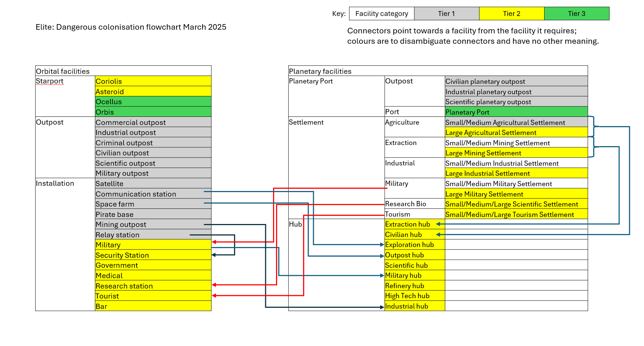Select the Space farm cell

coord(153,204)
